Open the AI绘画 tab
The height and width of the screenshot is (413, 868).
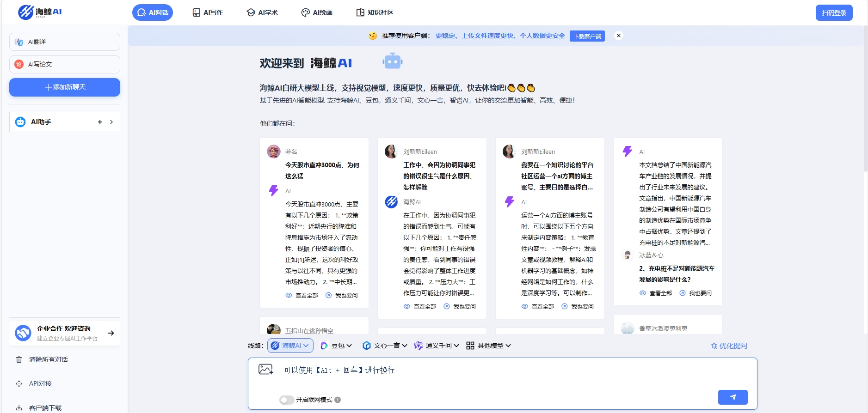(x=317, y=12)
